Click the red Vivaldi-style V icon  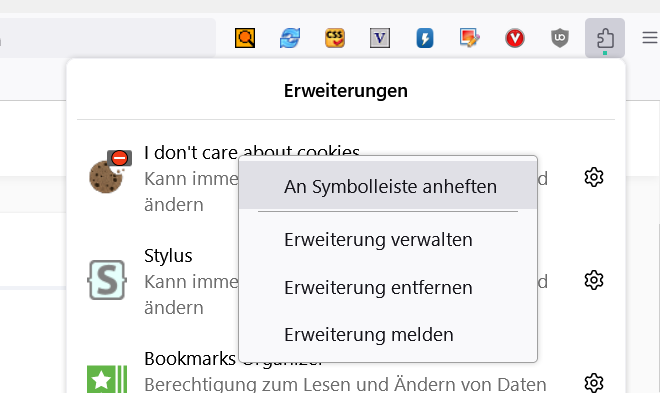click(x=515, y=38)
